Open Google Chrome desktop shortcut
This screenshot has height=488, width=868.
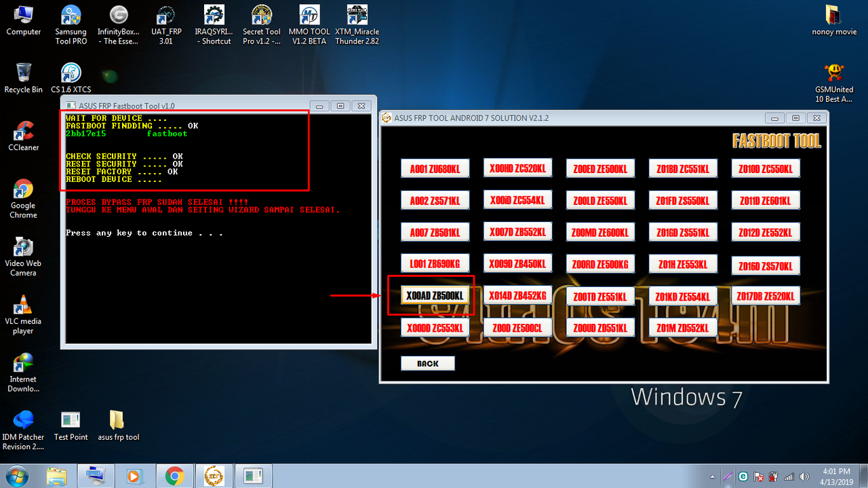tap(23, 199)
